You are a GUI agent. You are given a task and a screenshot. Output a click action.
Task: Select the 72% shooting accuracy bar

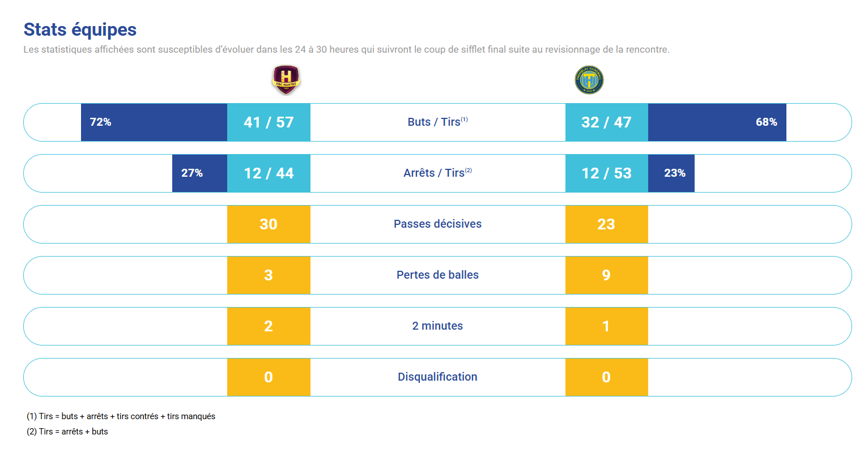[x=154, y=122]
